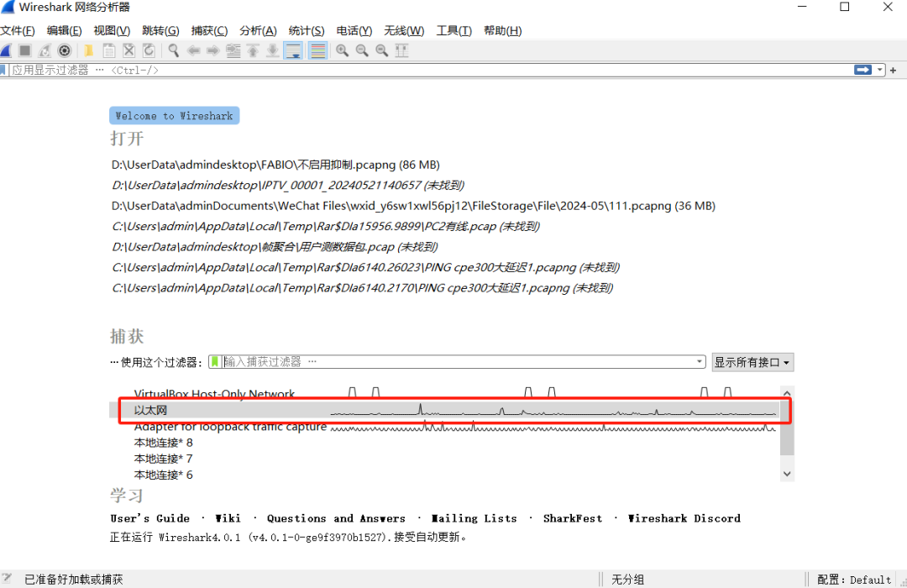Open capture filter bookmark icon
This screenshot has width=907, height=588.
(215, 362)
